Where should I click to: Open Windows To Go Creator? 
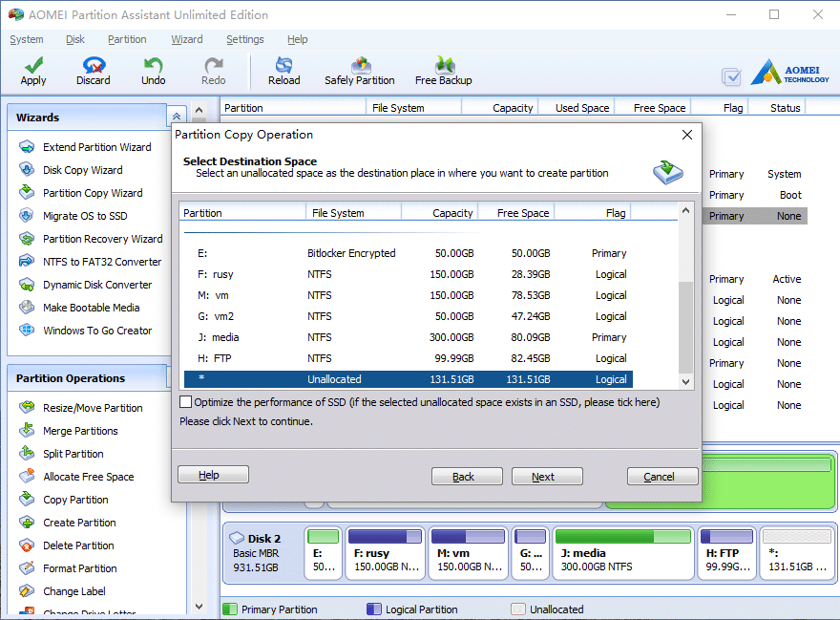coord(97,331)
